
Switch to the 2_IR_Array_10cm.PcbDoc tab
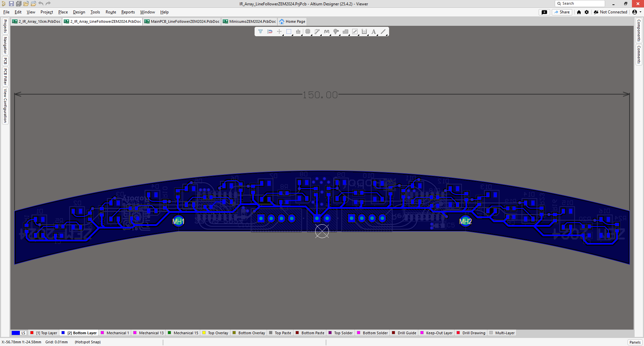tap(37, 21)
